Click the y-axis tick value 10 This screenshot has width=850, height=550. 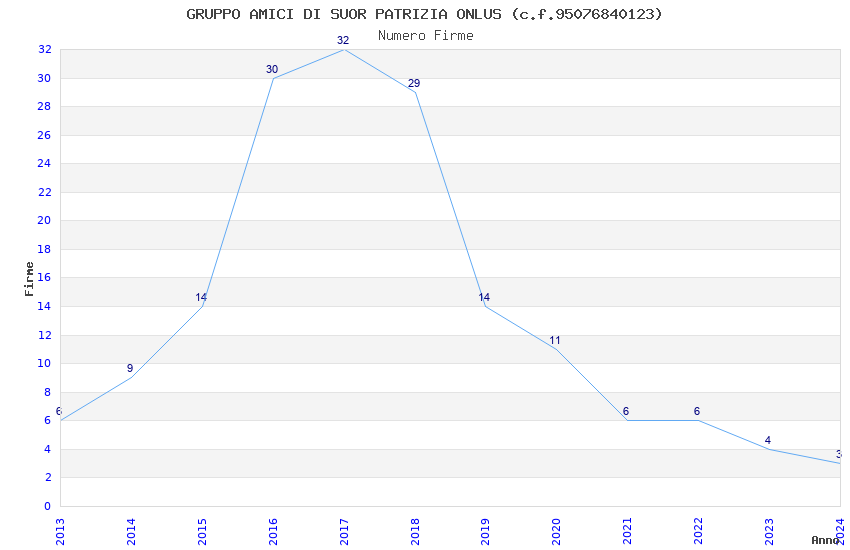44,363
